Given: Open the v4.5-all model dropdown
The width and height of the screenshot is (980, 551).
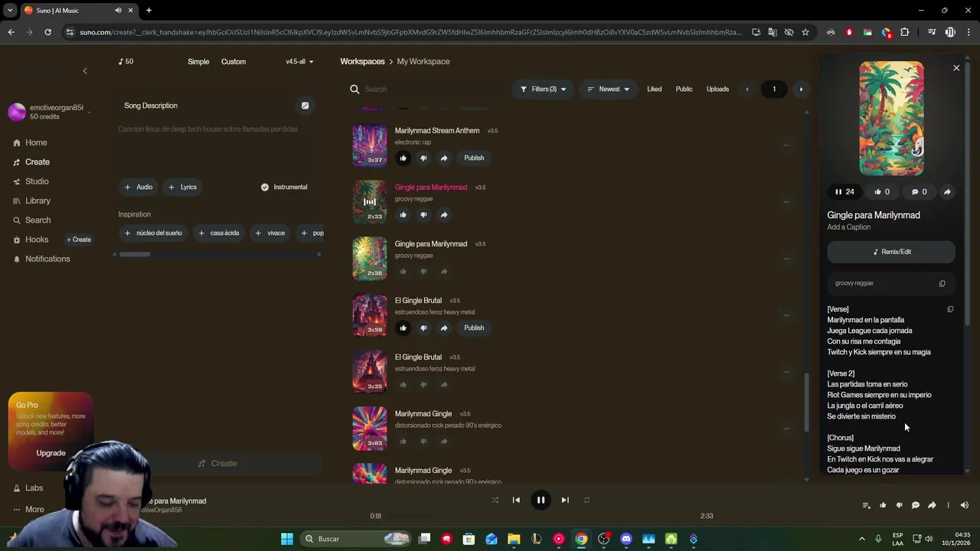Looking at the screenshot, I should (x=299, y=61).
